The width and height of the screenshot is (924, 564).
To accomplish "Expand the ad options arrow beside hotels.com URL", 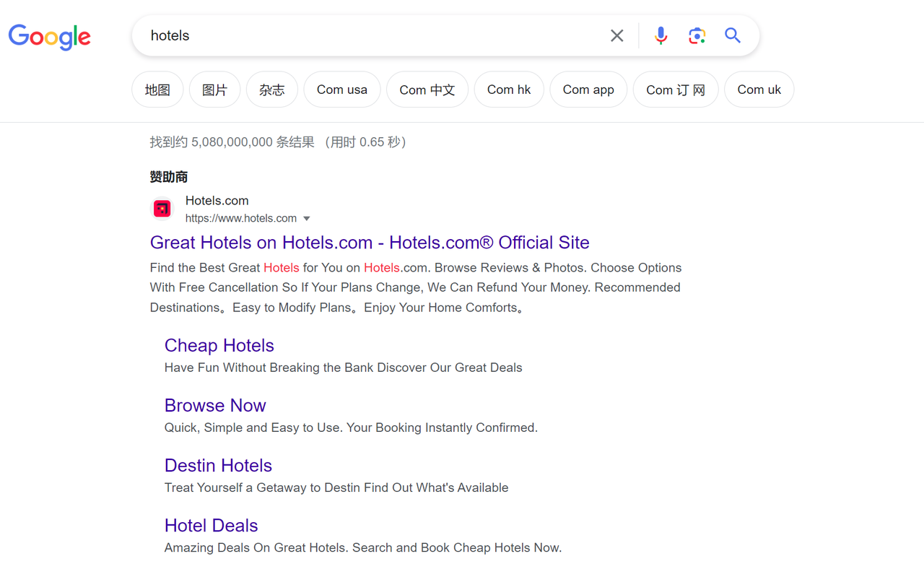I will 307,217.
